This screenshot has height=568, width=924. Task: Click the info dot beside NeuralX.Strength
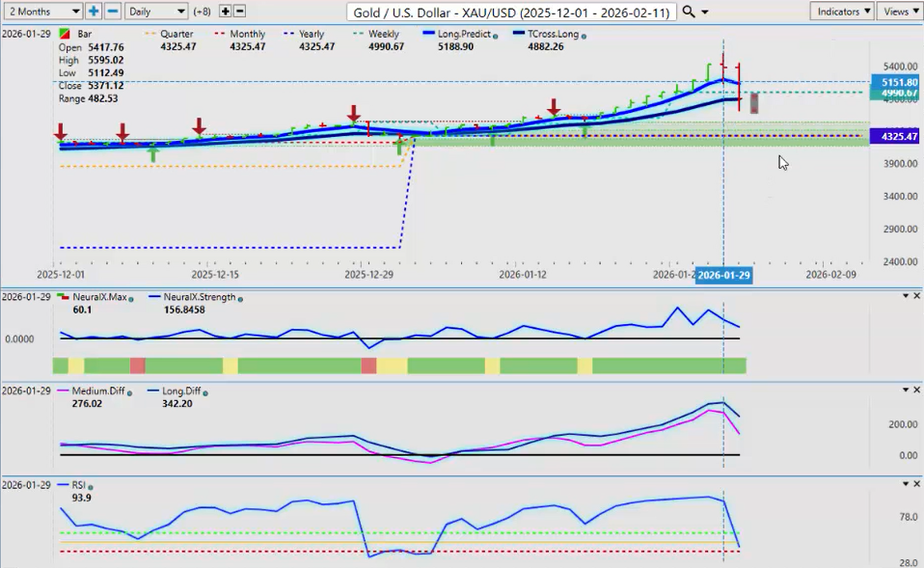click(240, 298)
